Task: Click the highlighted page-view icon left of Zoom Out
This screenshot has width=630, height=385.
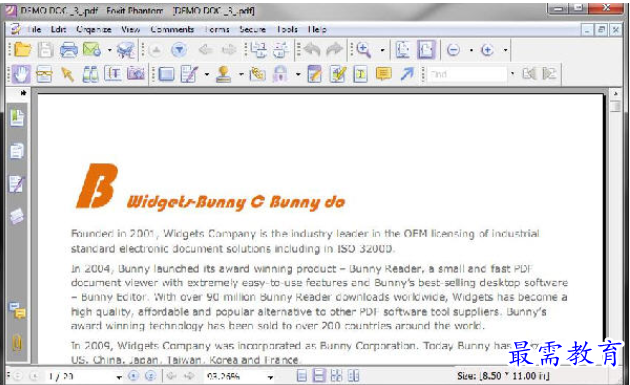Action: 426,50
